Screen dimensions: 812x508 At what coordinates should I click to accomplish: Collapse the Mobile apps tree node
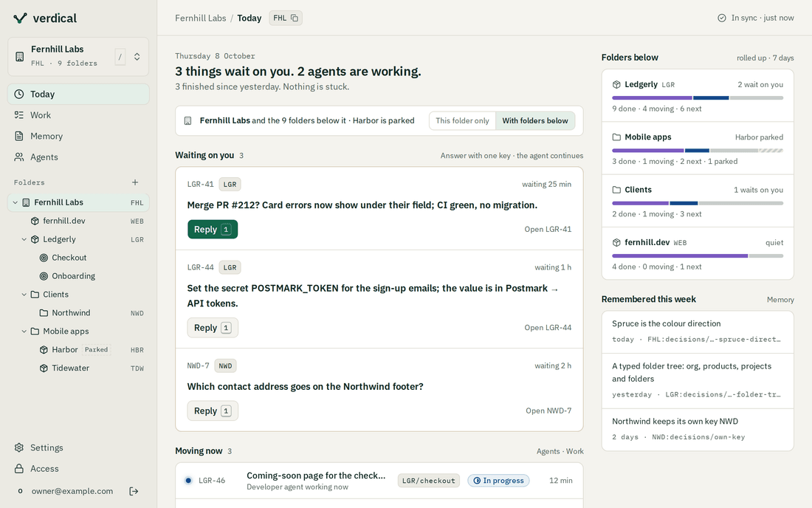coord(24,332)
